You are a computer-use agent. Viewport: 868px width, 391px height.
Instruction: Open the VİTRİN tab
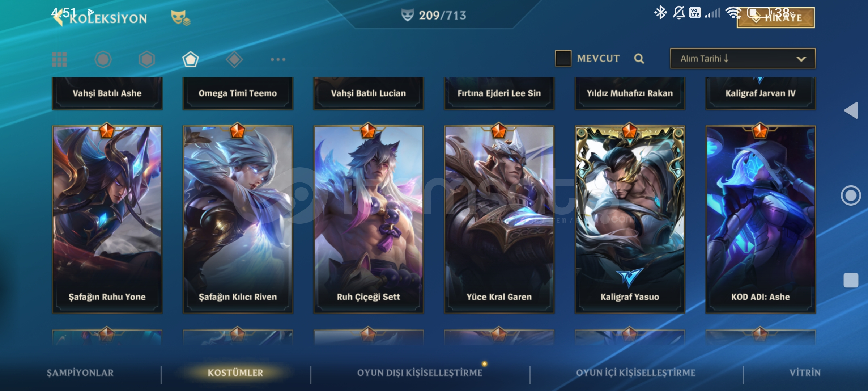[x=805, y=373]
